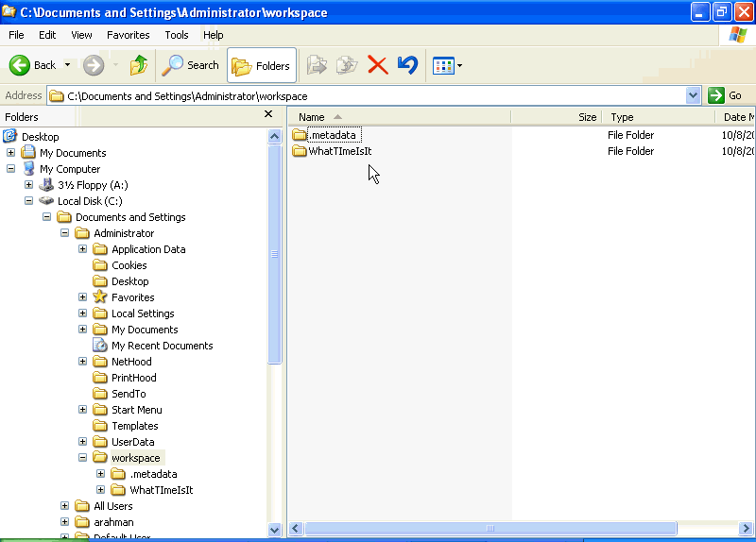This screenshot has height=542, width=756.
Task: Click the Back navigation arrow icon
Action: (x=21, y=65)
